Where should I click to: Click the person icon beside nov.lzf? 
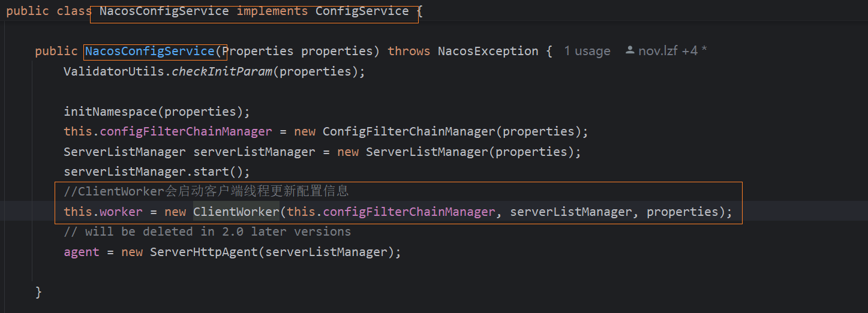tap(630, 51)
